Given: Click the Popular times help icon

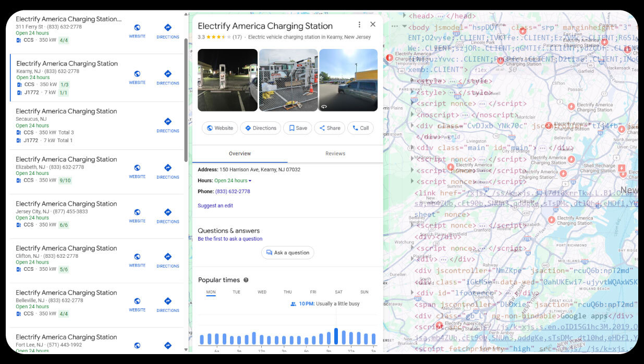Looking at the screenshot, I should pyautogui.click(x=246, y=280).
